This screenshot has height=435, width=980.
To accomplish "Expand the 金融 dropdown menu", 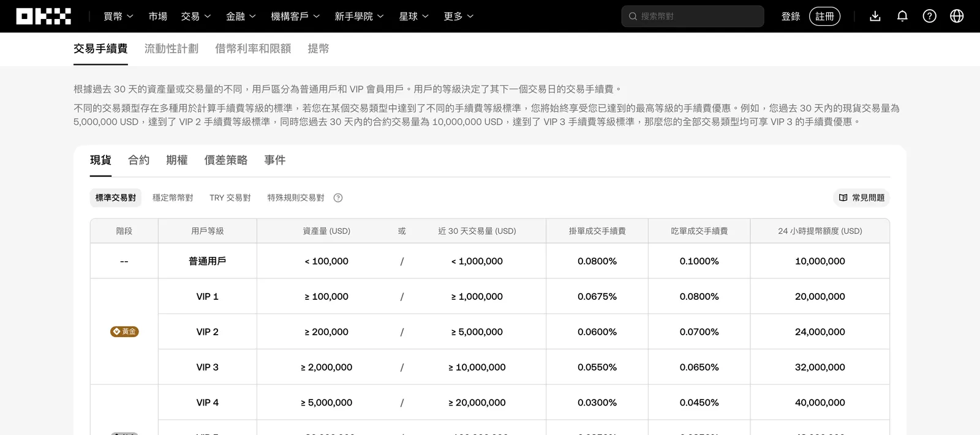I will click(x=241, y=17).
